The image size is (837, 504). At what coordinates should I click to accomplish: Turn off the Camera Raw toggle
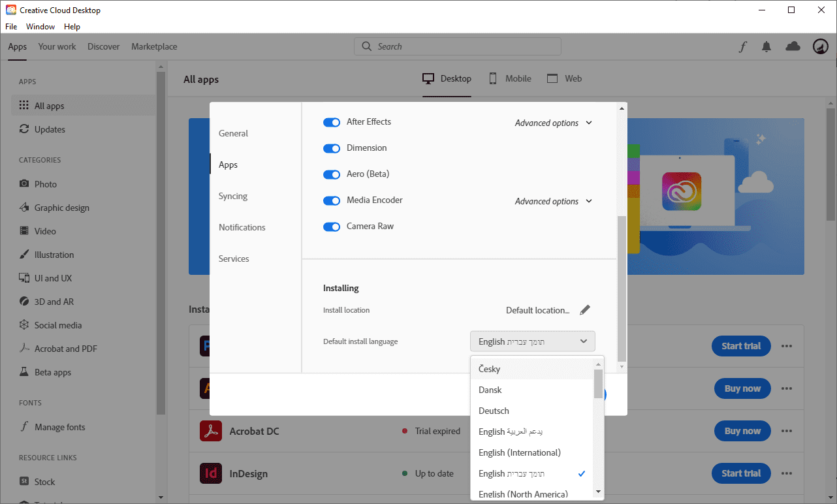click(332, 227)
